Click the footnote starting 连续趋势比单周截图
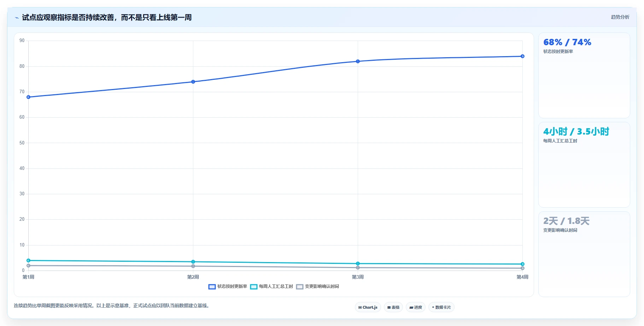 (112, 306)
